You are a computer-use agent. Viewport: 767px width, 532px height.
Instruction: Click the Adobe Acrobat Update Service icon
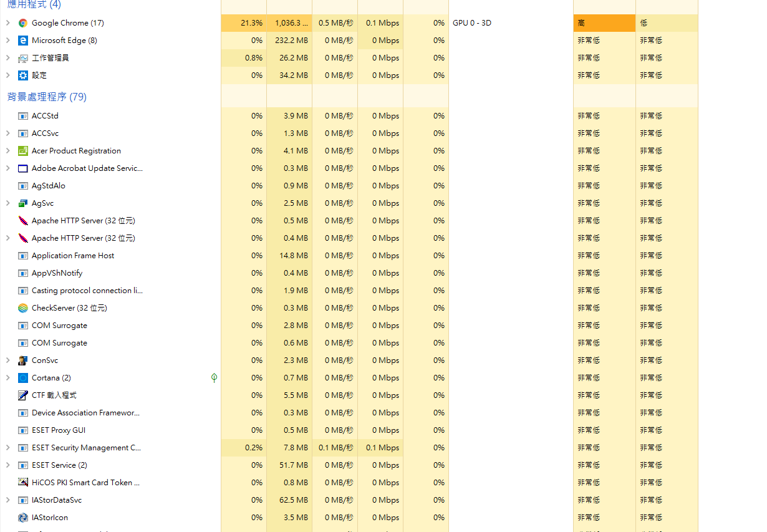tap(23, 168)
